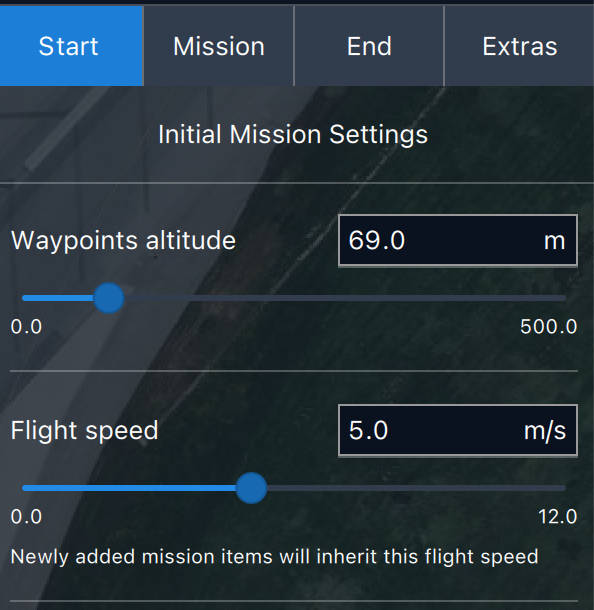This screenshot has height=610, width=594.
Task: Click the Flight speed value field showing 5.0
Action: (458, 430)
